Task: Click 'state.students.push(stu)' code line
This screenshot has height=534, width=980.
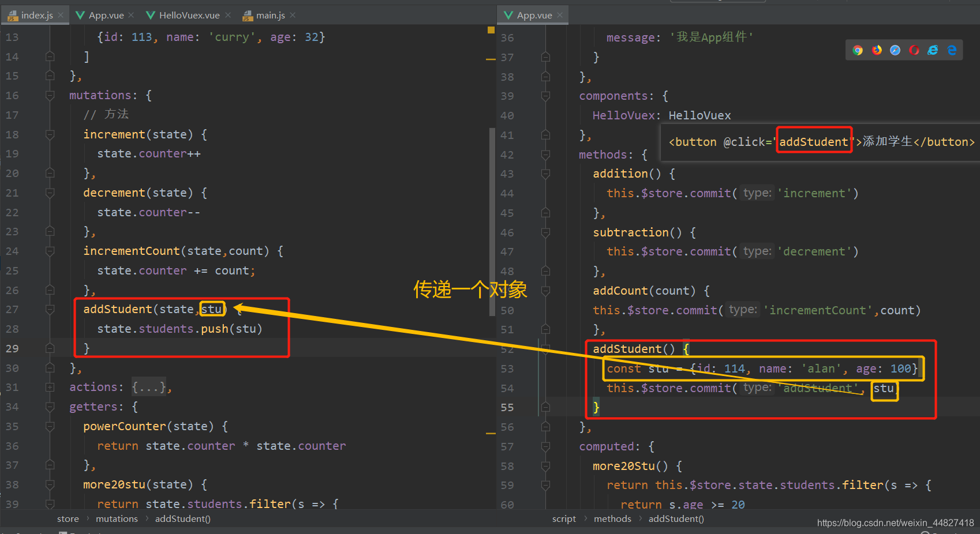Action: [x=179, y=329]
